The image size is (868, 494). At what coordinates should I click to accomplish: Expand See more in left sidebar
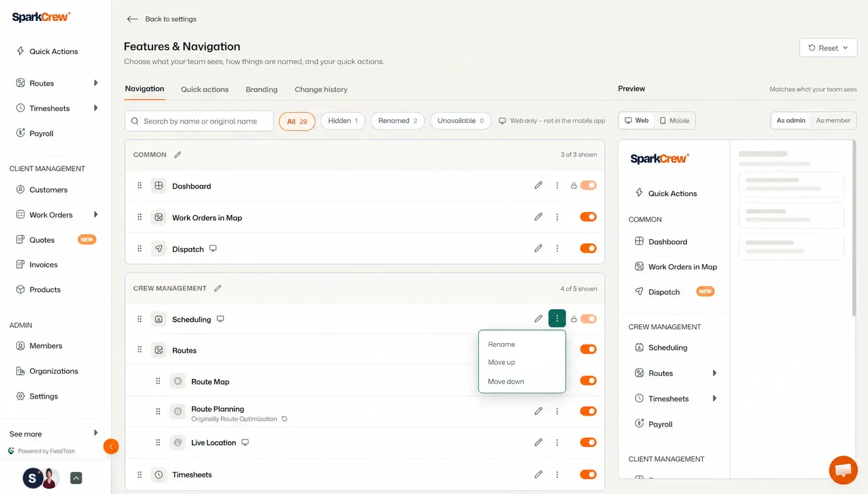pyautogui.click(x=96, y=433)
